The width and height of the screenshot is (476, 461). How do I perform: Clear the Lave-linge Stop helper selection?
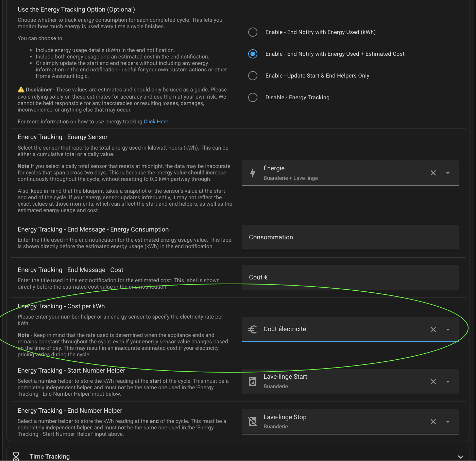[x=433, y=422]
